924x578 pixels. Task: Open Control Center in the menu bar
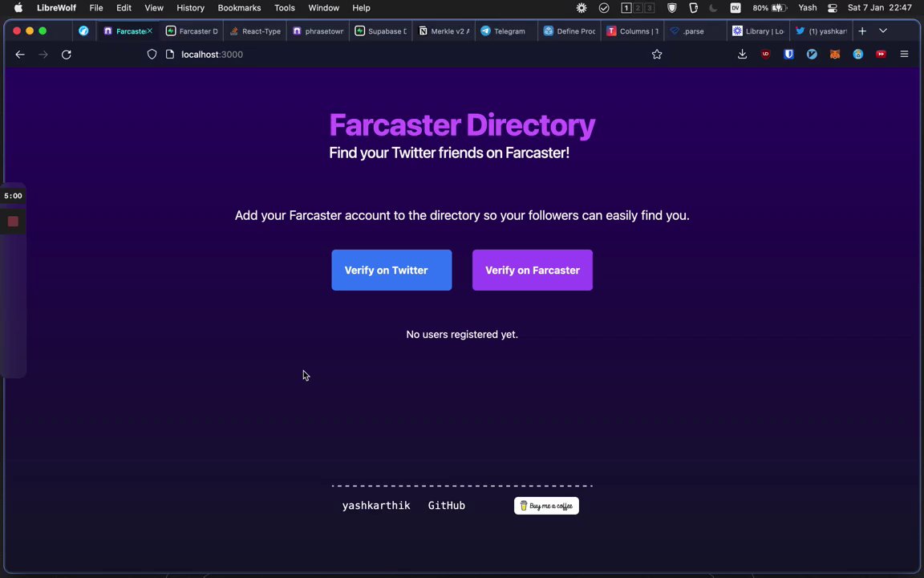pyautogui.click(x=832, y=8)
